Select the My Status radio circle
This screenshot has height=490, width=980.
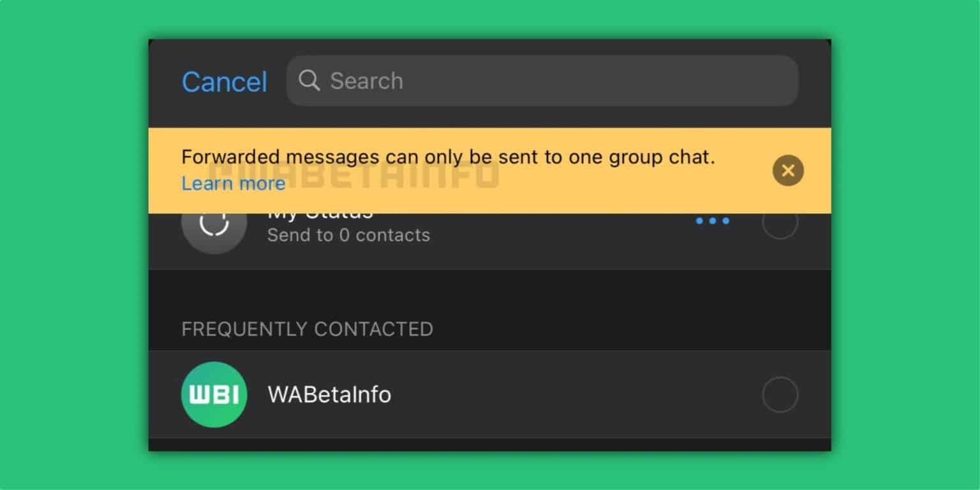pos(780,223)
